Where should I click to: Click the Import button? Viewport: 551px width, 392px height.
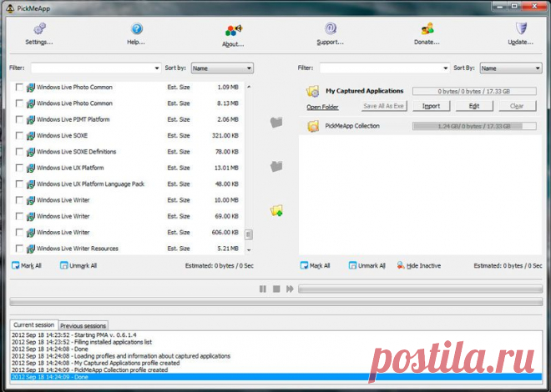(x=431, y=106)
